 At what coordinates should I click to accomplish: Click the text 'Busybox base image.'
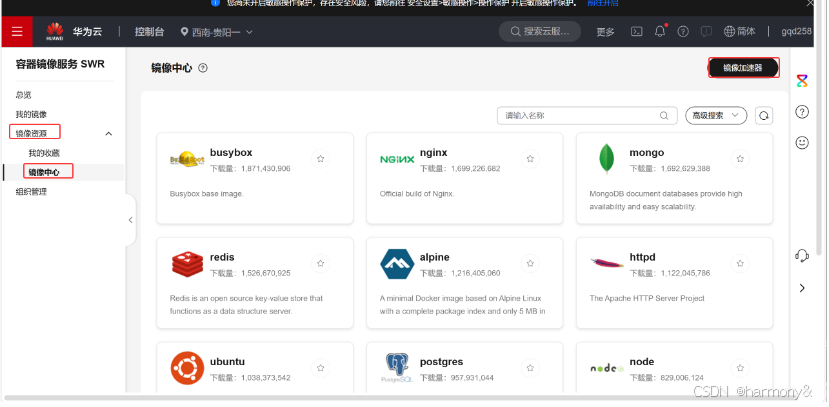pos(206,194)
